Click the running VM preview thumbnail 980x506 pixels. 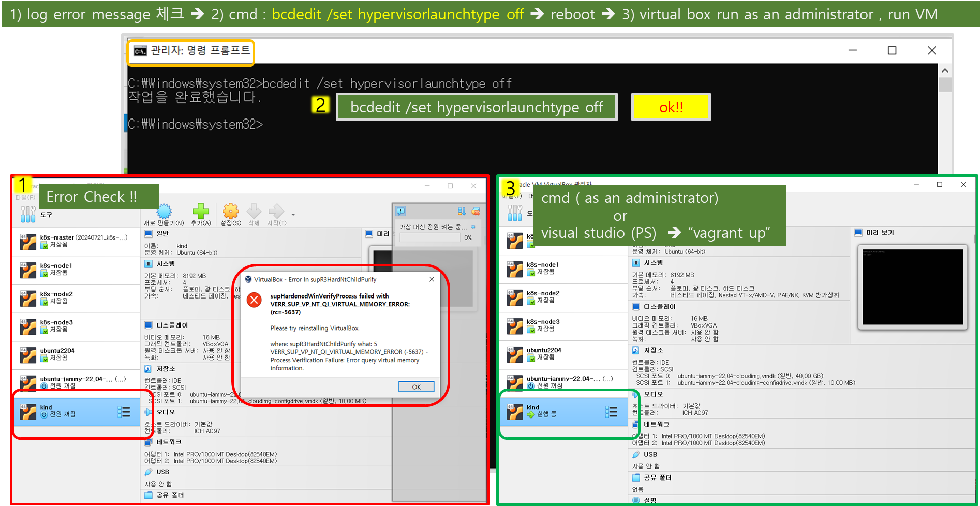912,287
